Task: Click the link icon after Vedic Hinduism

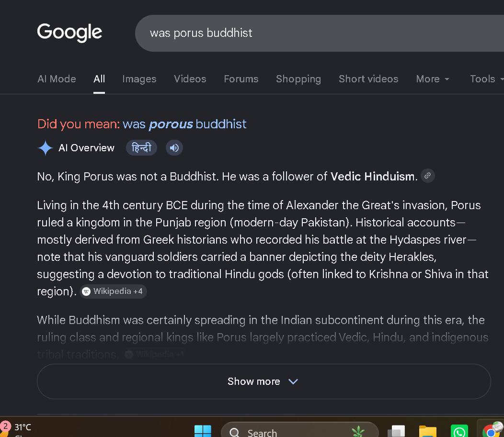Action: point(427,176)
